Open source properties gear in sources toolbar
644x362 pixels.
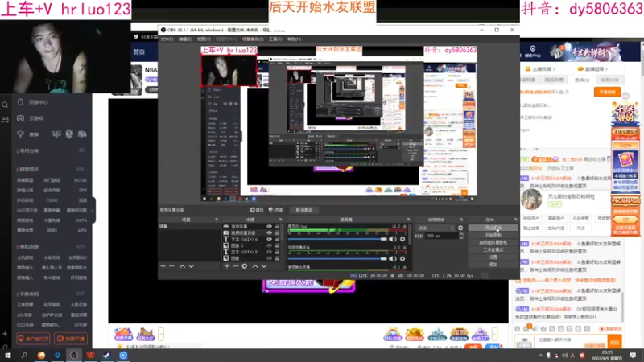245,266
